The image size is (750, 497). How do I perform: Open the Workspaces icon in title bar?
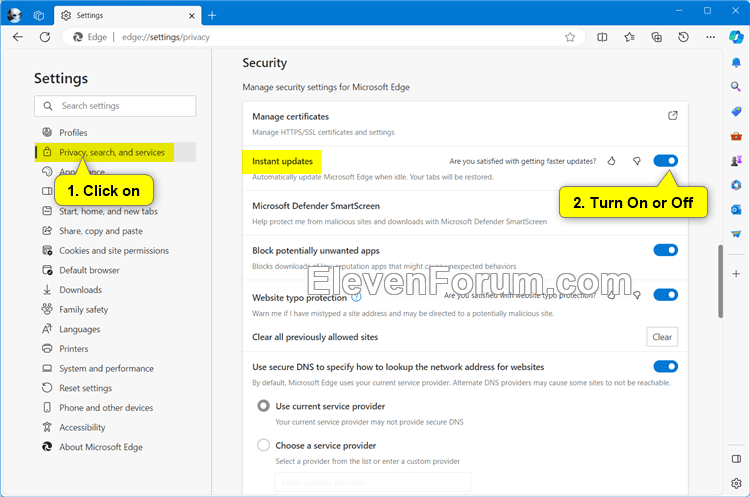click(39, 16)
